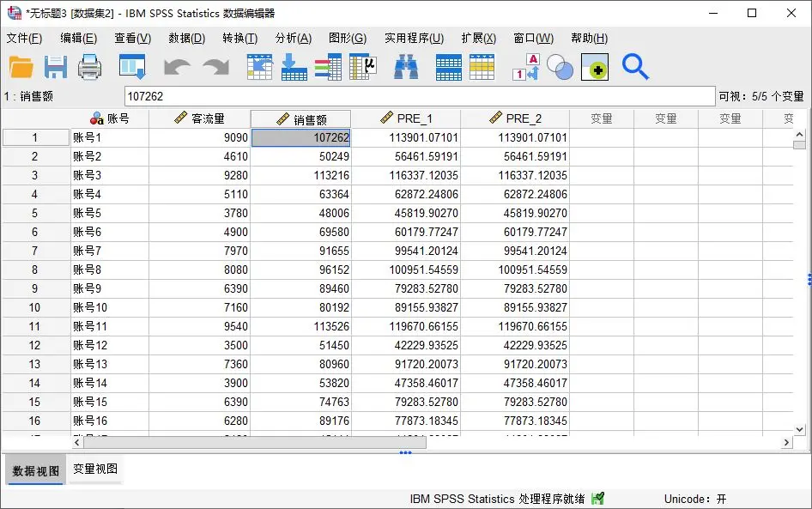Click the binoculars Find icon
This screenshot has width=812, height=509.
pyautogui.click(x=406, y=67)
